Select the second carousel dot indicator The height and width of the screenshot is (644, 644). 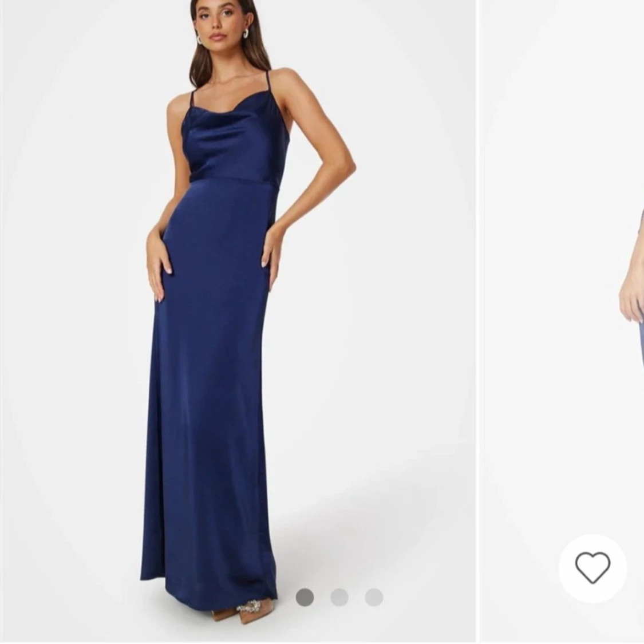pyautogui.click(x=339, y=596)
